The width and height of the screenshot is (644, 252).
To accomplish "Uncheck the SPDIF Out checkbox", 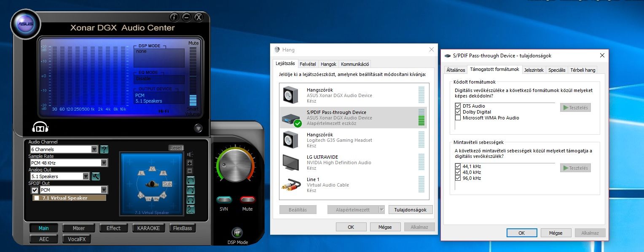I will pyautogui.click(x=35, y=190).
